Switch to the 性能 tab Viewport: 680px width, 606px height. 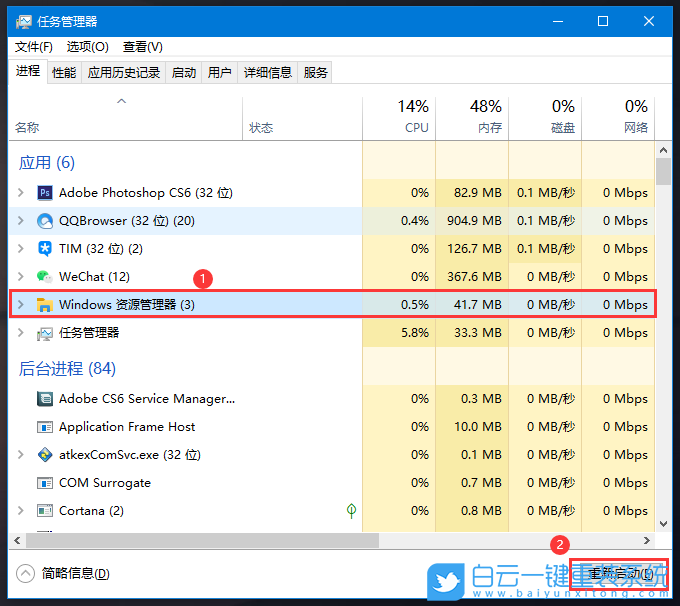64,72
